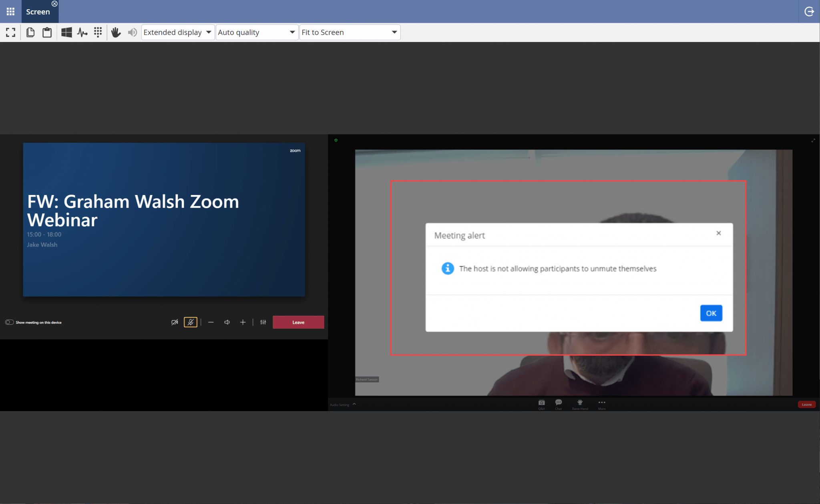The width and height of the screenshot is (820, 504).
Task: Click the red Leave button in room controls
Action: coord(298,322)
